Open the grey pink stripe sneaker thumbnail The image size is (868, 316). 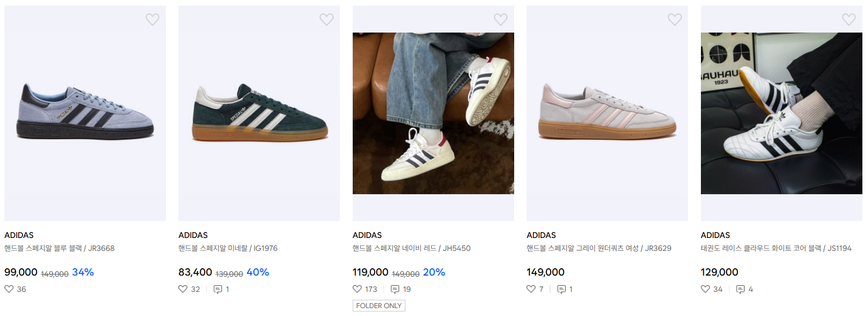click(607, 113)
